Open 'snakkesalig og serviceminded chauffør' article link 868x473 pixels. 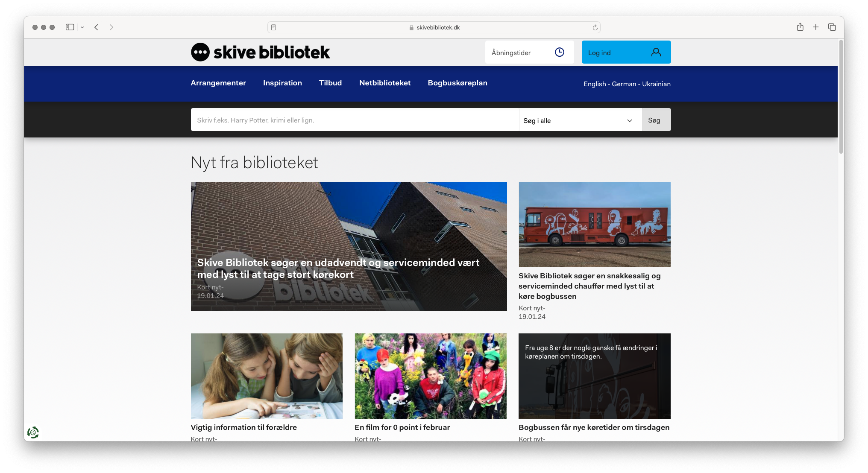pyautogui.click(x=589, y=286)
